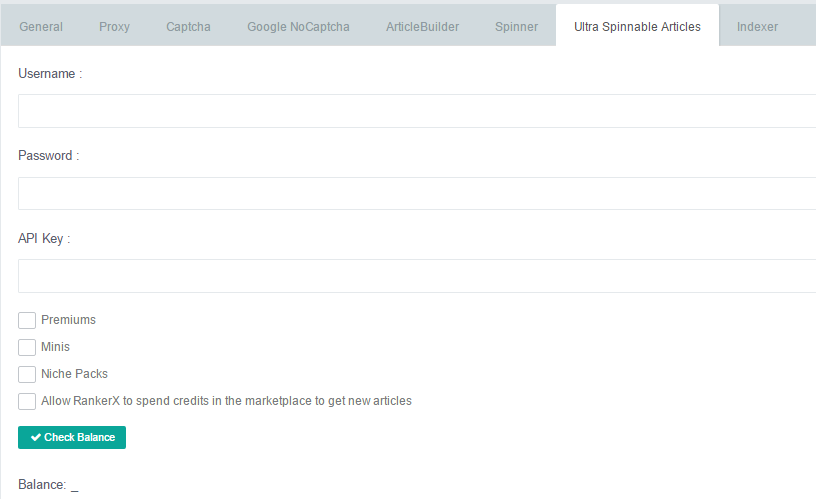Go to the ArticleBuilder tab
816x499 pixels.
422,27
